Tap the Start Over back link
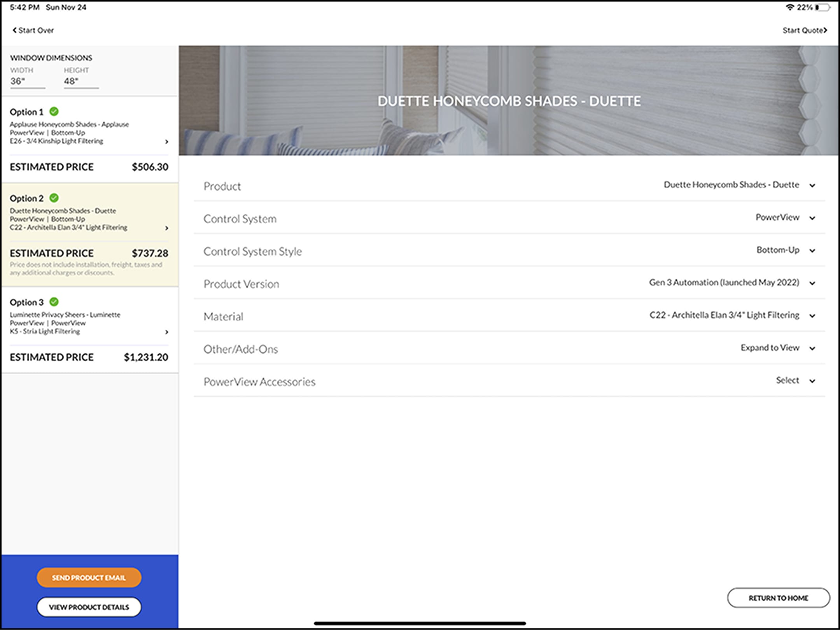Viewport: 840px width, 630px height. click(x=33, y=30)
